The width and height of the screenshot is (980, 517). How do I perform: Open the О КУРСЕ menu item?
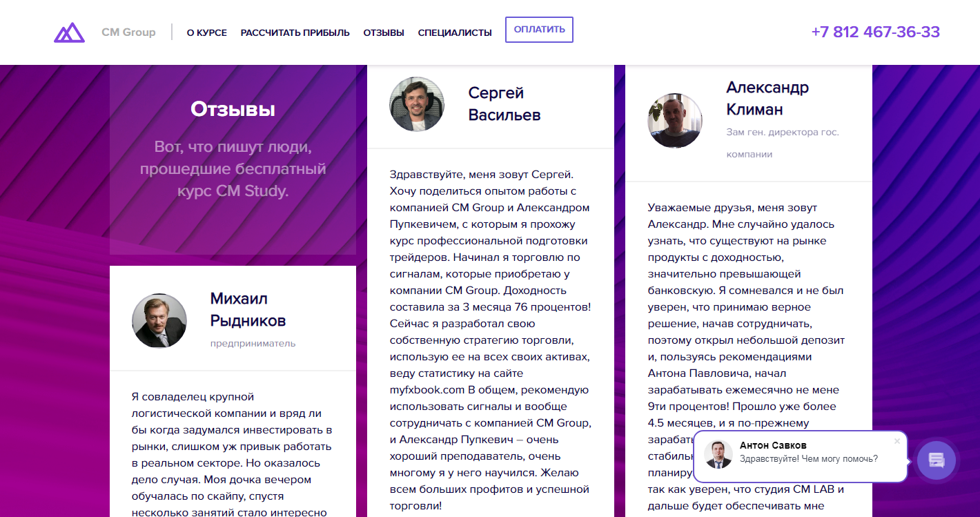tap(207, 32)
